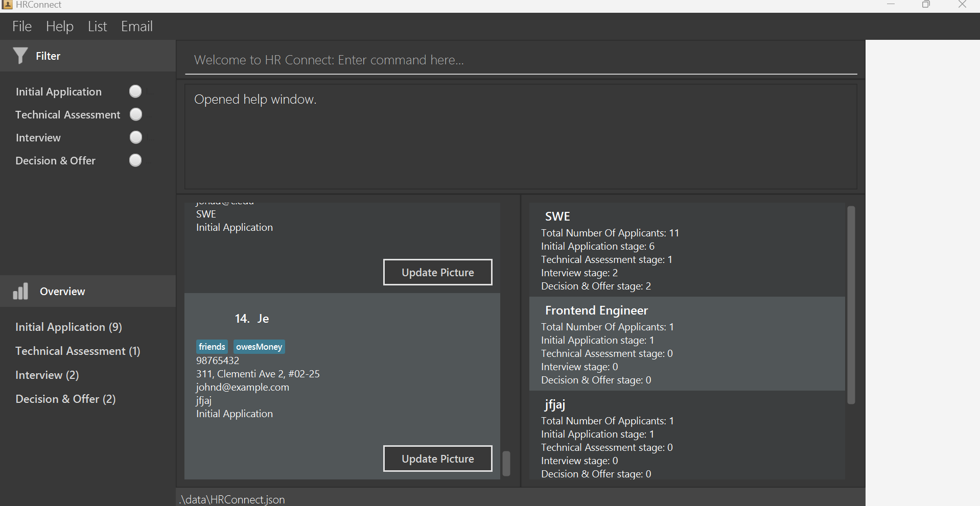Click Update Picture for applicant 14 Je

[438, 459]
